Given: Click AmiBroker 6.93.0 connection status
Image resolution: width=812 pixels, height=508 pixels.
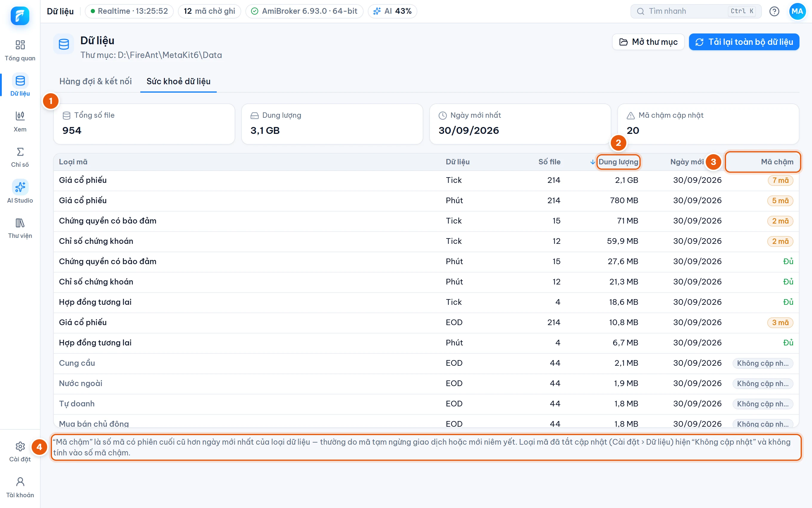Looking at the screenshot, I should (304, 11).
